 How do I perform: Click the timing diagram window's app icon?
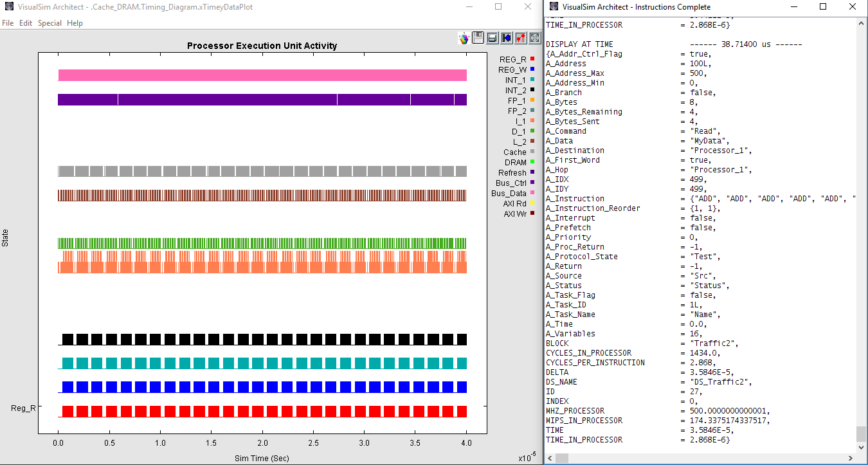point(8,7)
